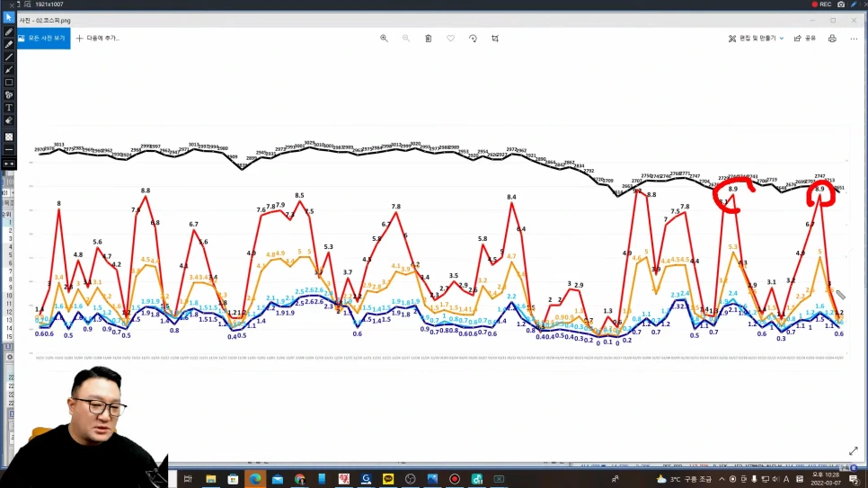Click the resolution text 1921x1007

tap(49, 4)
